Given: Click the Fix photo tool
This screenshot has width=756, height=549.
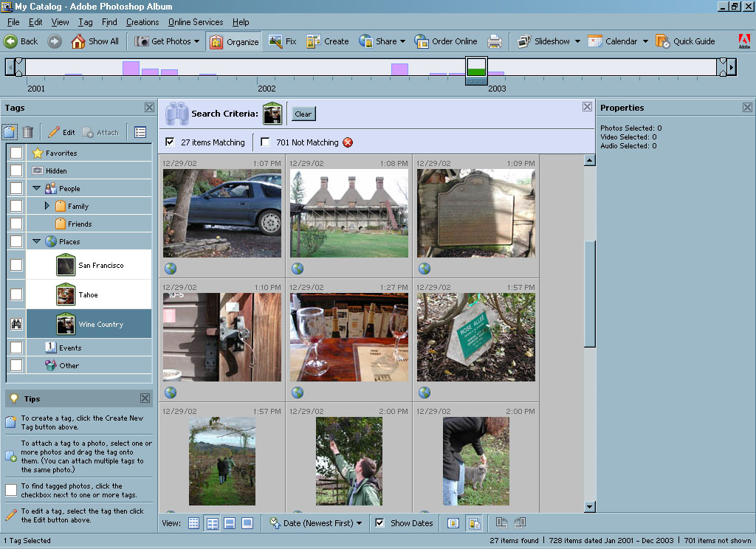Looking at the screenshot, I should point(283,41).
